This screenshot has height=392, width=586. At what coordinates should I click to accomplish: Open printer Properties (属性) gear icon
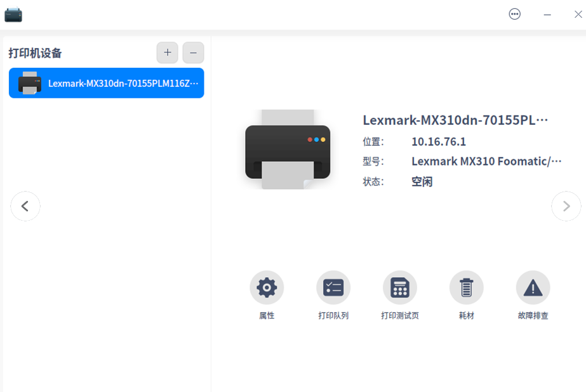(267, 287)
